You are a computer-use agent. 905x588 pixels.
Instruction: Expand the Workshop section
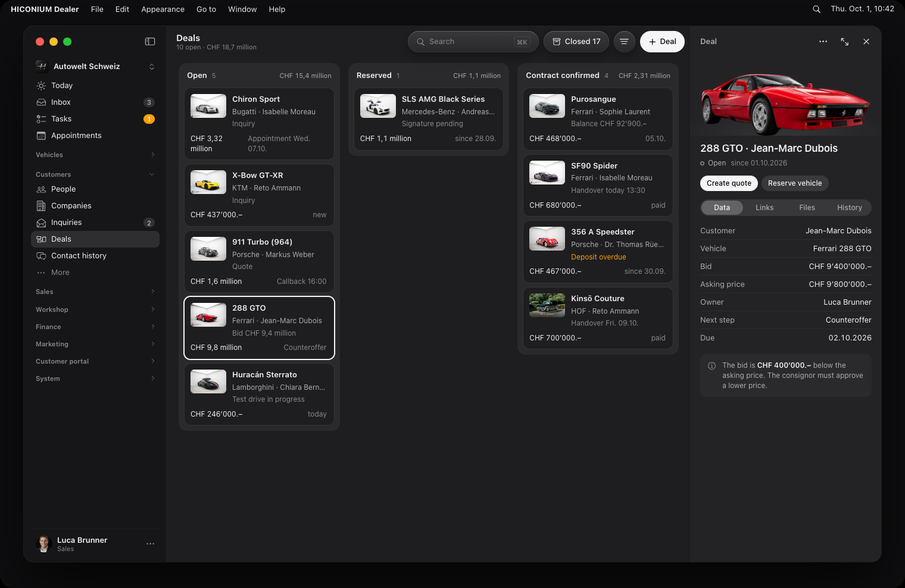click(x=95, y=309)
